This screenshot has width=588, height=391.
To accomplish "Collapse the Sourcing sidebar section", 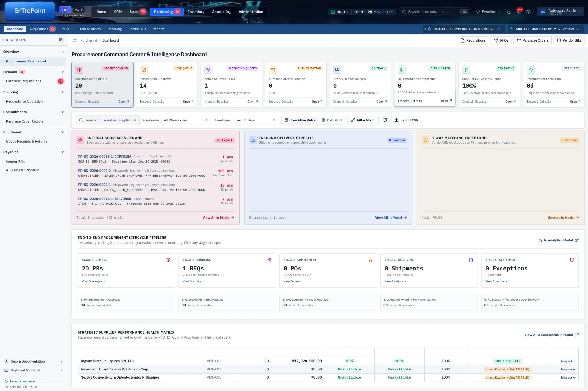I will point(33,92).
